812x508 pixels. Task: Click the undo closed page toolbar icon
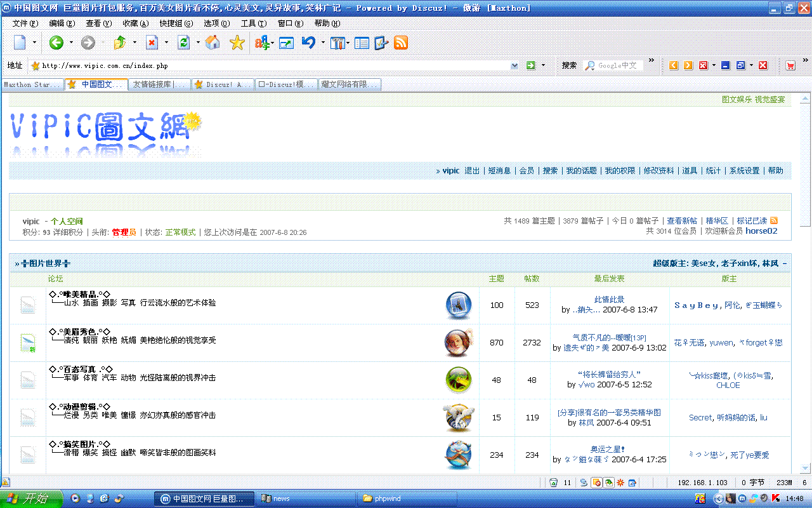(309, 43)
